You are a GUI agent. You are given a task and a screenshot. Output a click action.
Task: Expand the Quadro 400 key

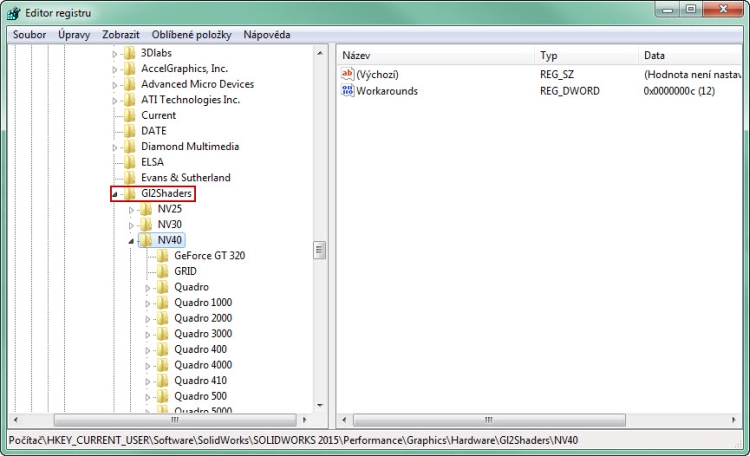pyautogui.click(x=148, y=351)
